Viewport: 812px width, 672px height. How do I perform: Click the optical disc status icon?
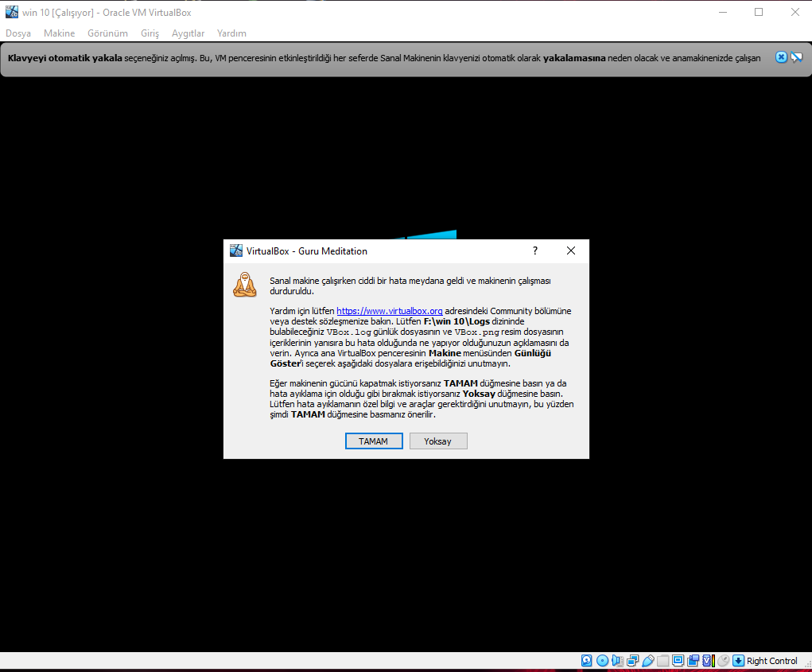click(x=602, y=661)
